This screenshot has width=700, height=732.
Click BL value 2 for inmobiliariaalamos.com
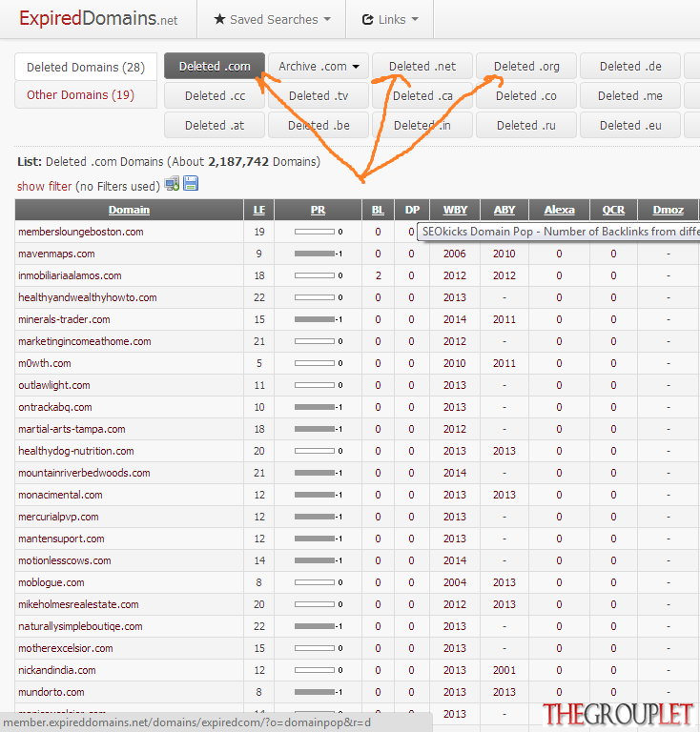tap(379, 275)
